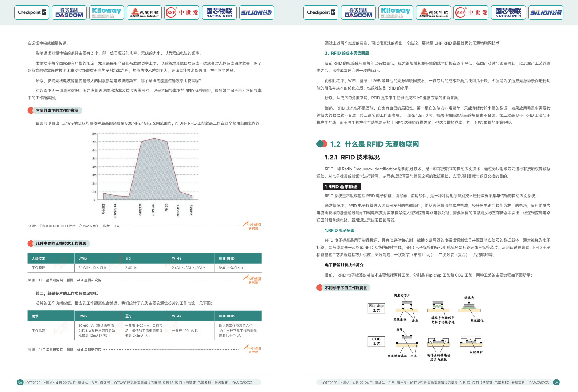
Task: Click the '最小的工作电流仅几个 μA' cell
Action: pos(238,330)
